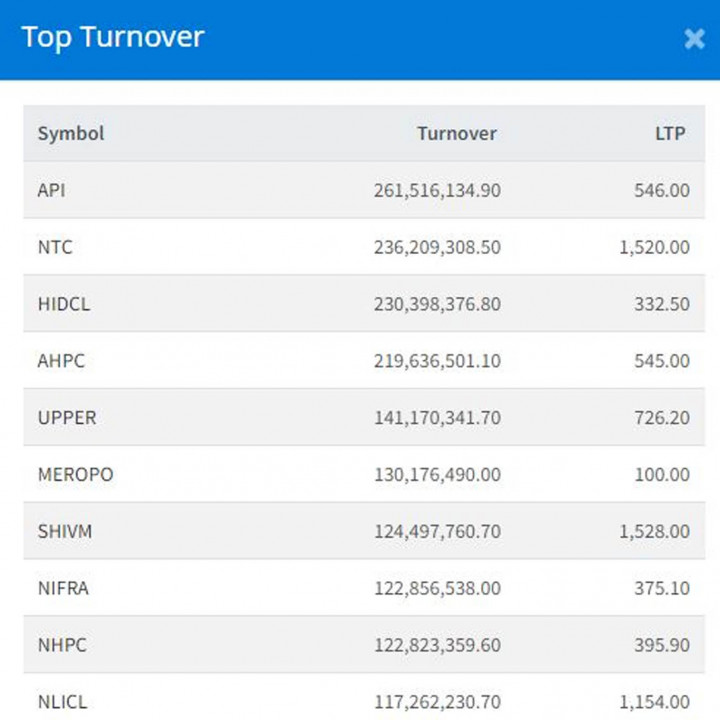This screenshot has width=720, height=720.
Task: Click the LTP column header
Action: click(670, 133)
